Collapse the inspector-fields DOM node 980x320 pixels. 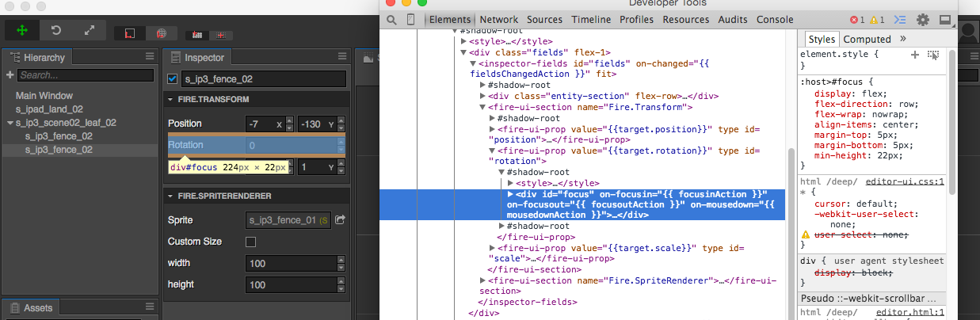(474, 63)
